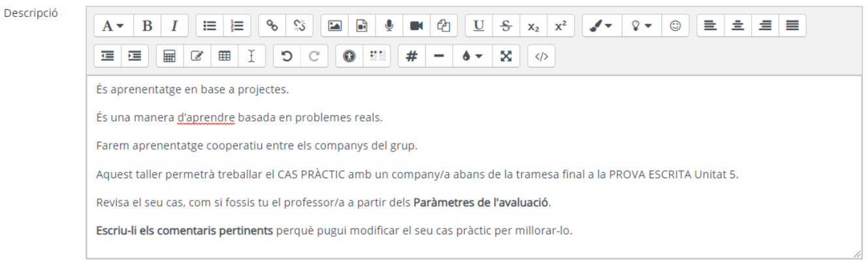Justify the text fully
Viewport: 868px width, 265px height.
pos(792,25)
